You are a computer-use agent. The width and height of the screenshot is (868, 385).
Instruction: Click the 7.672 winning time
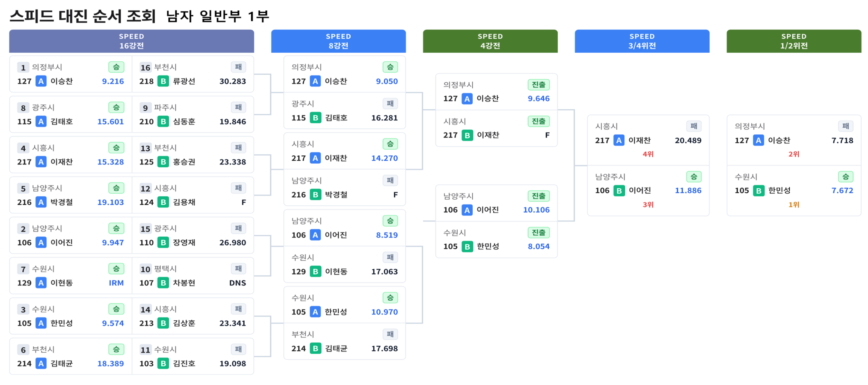pos(842,191)
